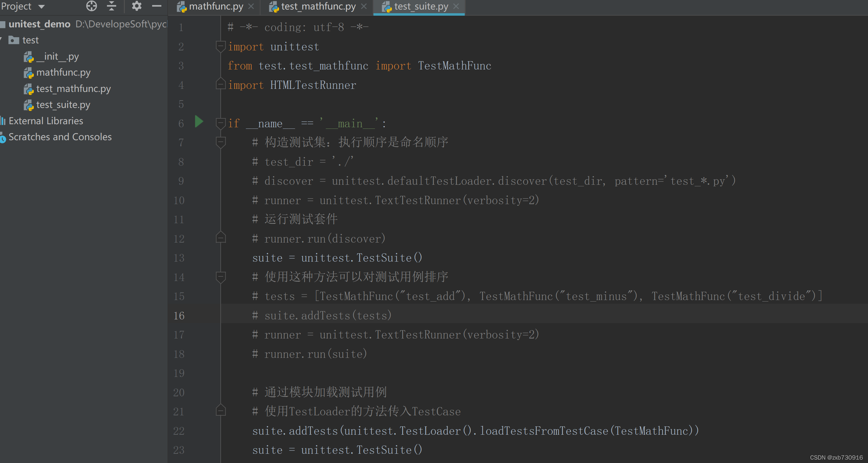Open test_suite.py in project tree
Viewport: 868px width, 463px height.
pyautogui.click(x=63, y=105)
